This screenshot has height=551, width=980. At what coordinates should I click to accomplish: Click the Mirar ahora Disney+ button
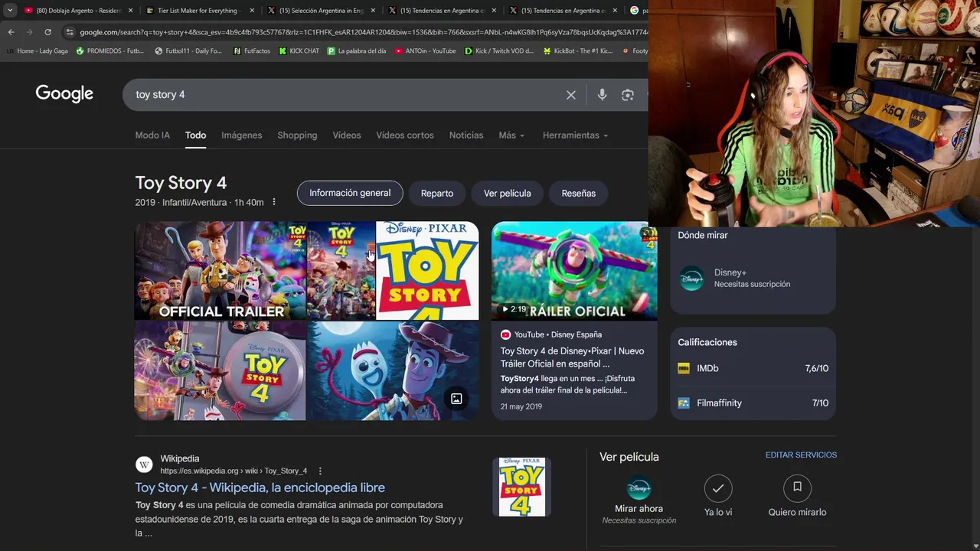(639, 499)
